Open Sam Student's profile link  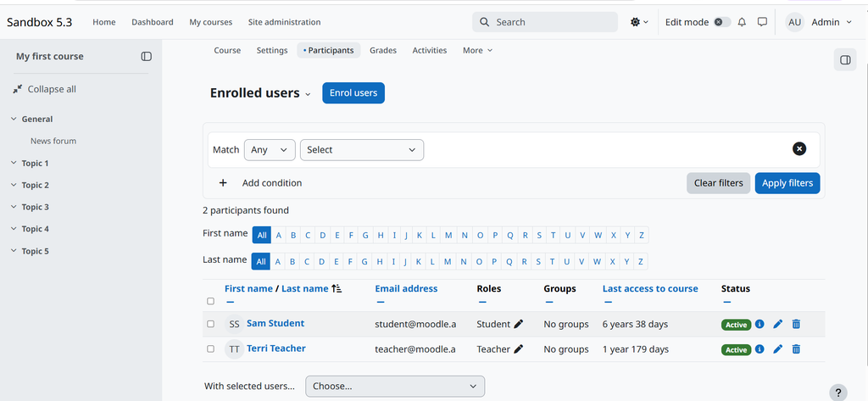[275, 324]
